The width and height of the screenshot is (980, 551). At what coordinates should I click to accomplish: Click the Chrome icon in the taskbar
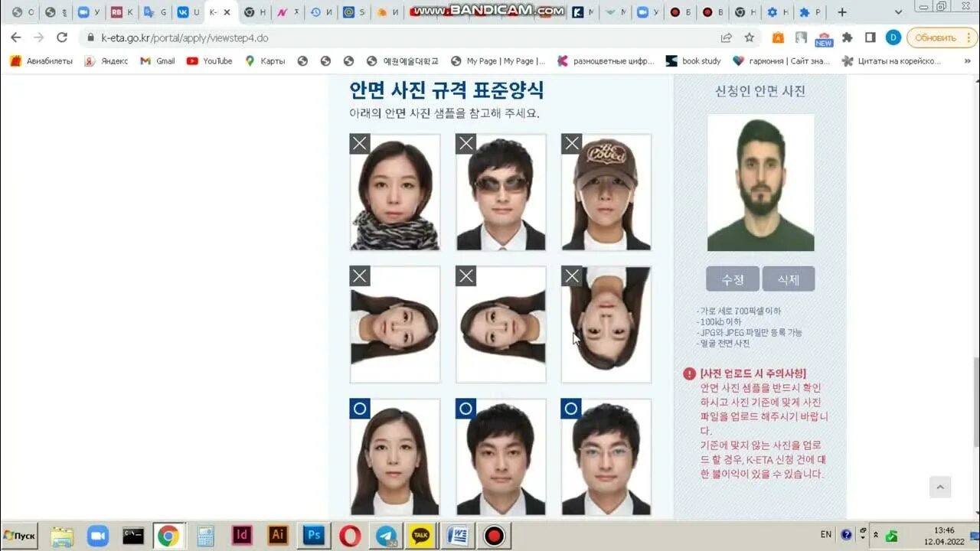point(168,536)
